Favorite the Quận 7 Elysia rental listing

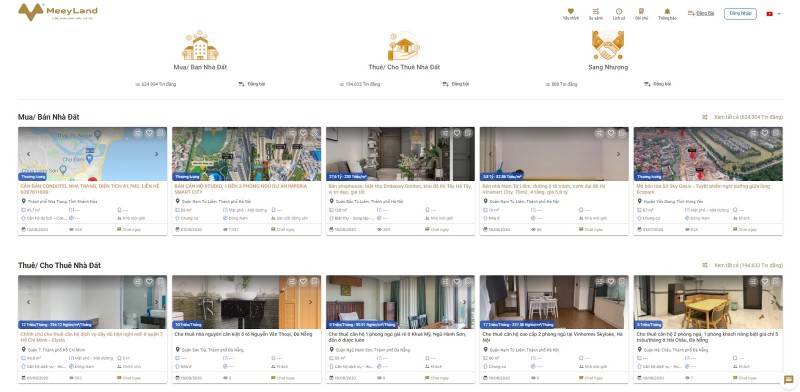(x=149, y=281)
